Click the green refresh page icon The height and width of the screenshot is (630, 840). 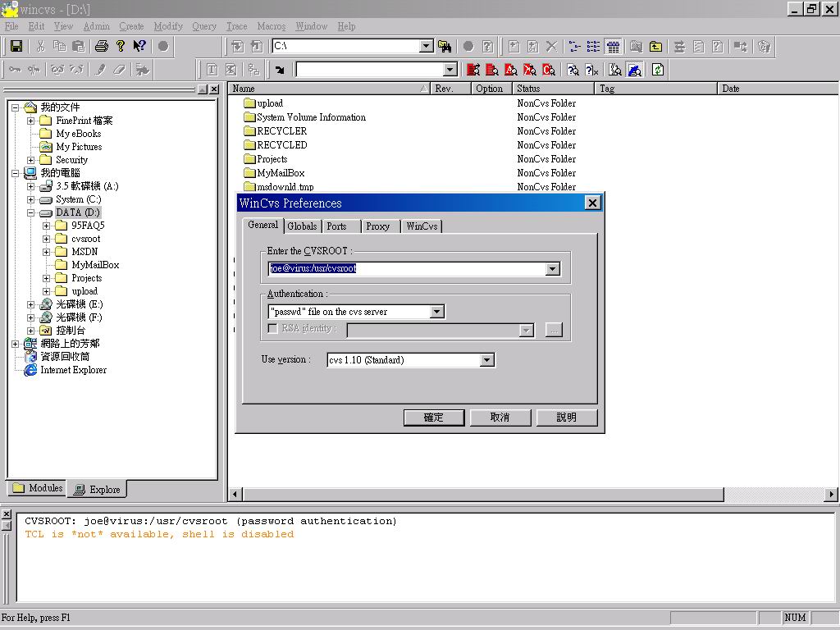[658, 70]
